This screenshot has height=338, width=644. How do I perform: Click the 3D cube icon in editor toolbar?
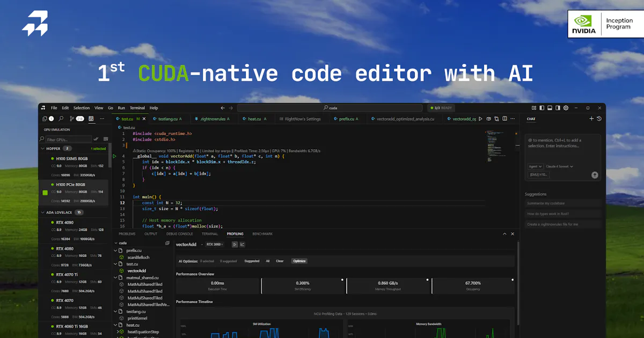coord(488,119)
